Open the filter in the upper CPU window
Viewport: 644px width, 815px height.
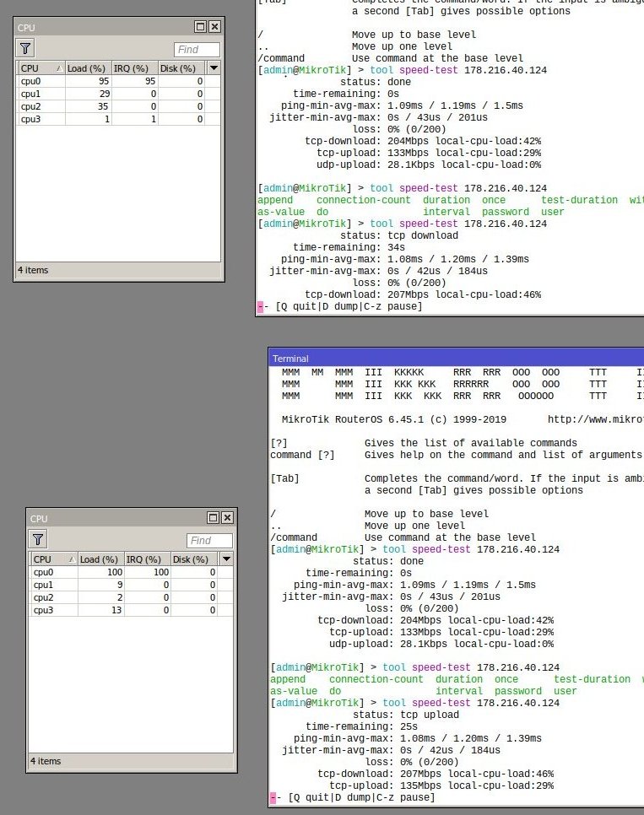tap(25, 48)
